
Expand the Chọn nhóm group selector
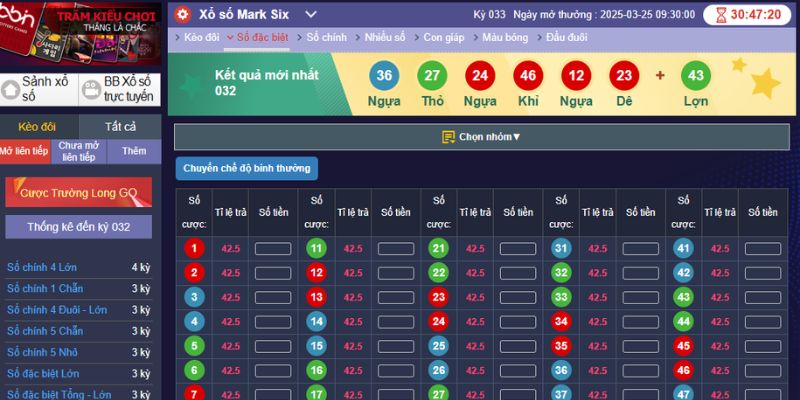click(x=481, y=137)
